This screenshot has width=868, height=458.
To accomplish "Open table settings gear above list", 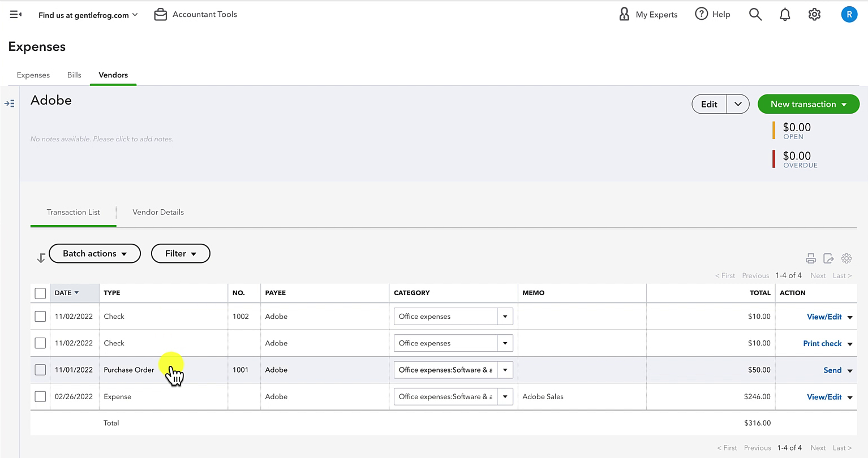I will click(846, 258).
